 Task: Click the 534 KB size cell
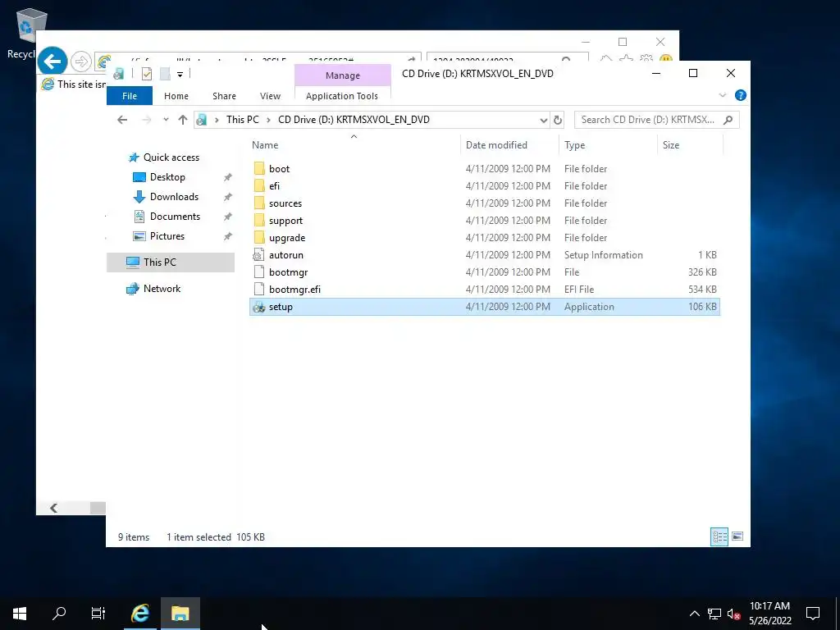[x=702, y=290]
